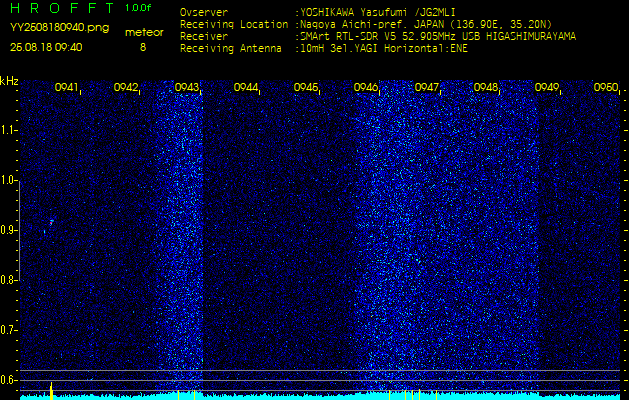Click the 0.9 kHz axis label

pos(8,230)
